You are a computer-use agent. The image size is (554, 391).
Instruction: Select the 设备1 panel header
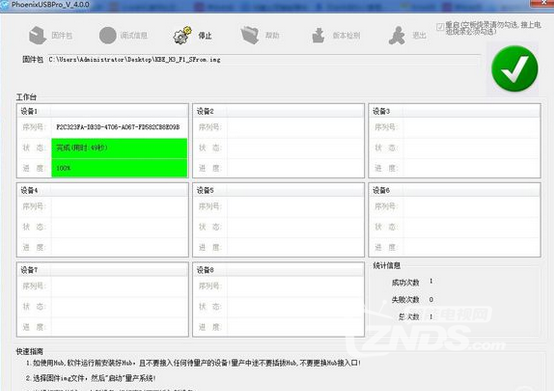tap(102, 111)
